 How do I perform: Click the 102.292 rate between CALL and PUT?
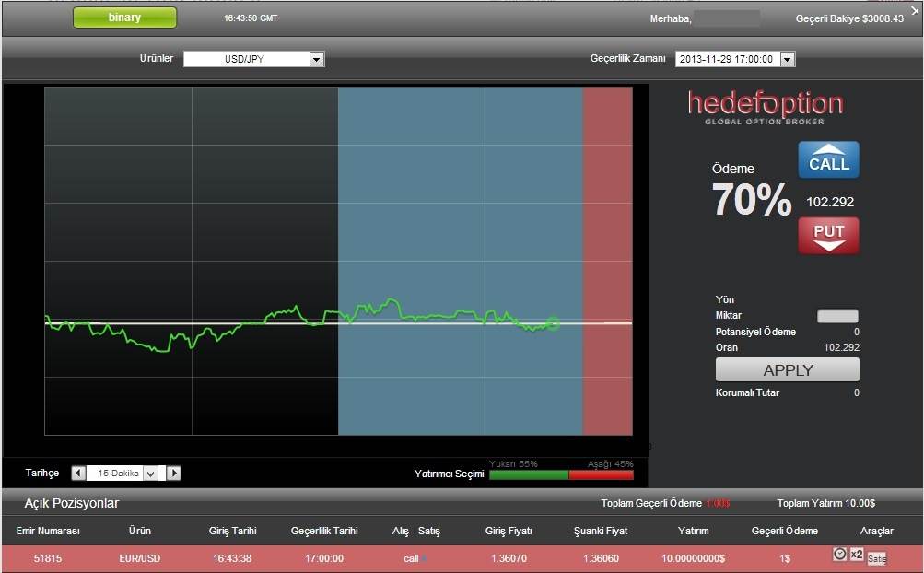(830, 202)
